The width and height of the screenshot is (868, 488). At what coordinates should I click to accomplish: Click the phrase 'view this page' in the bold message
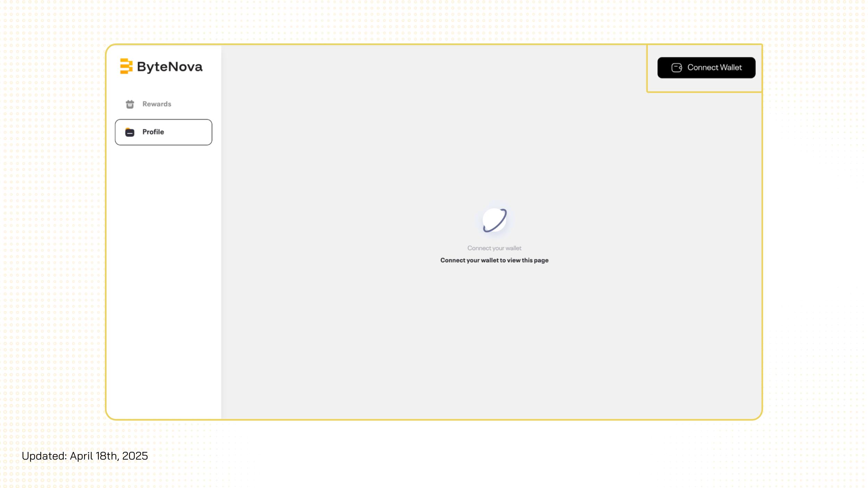[528, 260]
